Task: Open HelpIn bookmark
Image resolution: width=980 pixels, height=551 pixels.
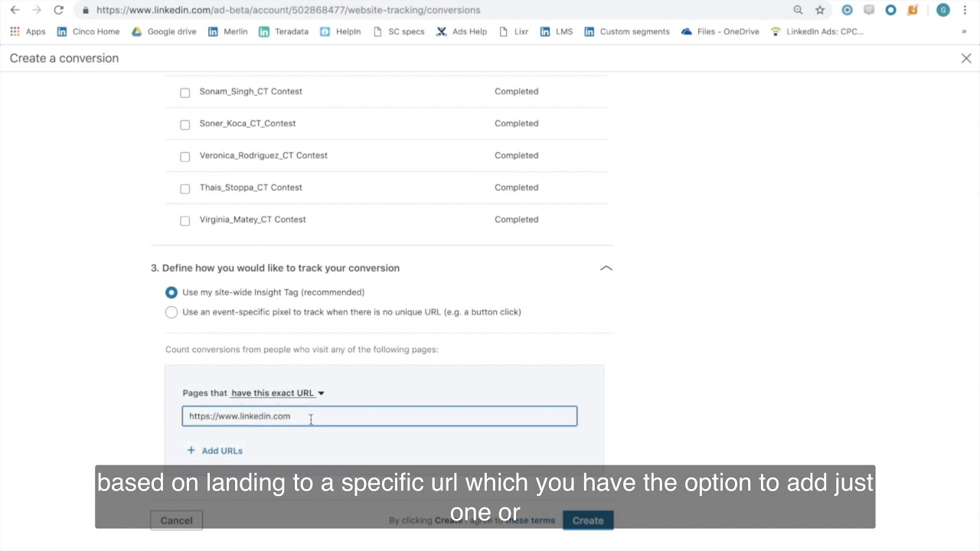Action: [x=340, y=31]
